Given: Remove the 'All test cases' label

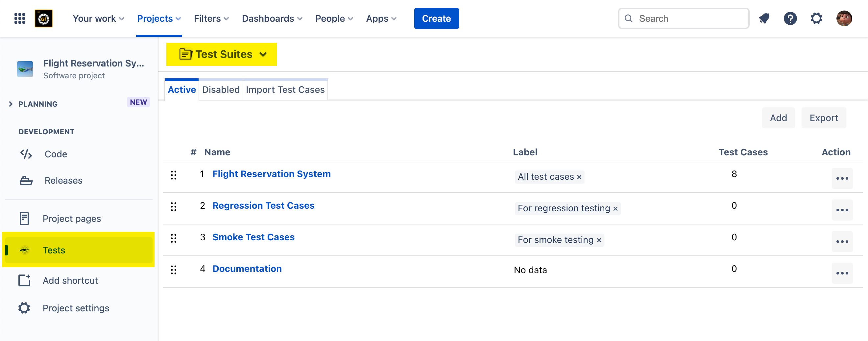Looking at the screenshot, I should pyautogui.click(x=579, y=177).
